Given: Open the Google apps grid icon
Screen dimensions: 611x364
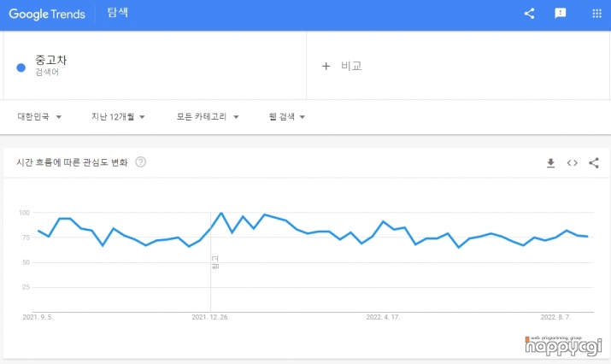Looking at the screenshot, I should pyautogui.click(x=596, y=14).
